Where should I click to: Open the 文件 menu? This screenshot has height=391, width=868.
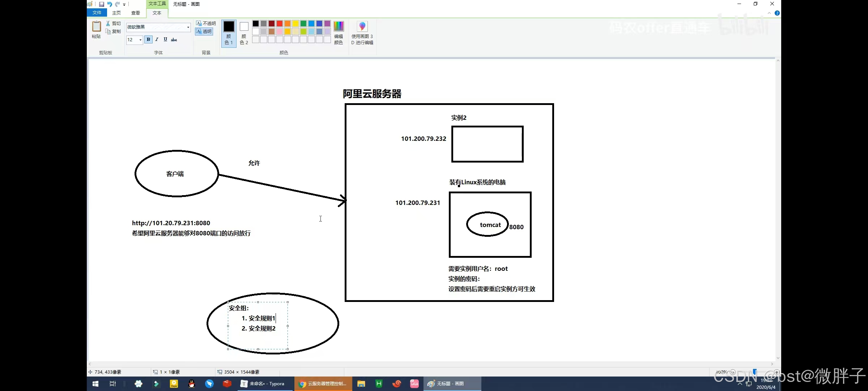(x=97, y=12)
